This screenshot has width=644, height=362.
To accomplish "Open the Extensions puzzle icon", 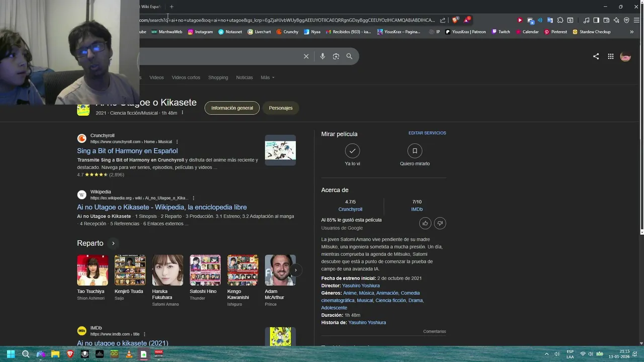I will (x=560, y=20).
